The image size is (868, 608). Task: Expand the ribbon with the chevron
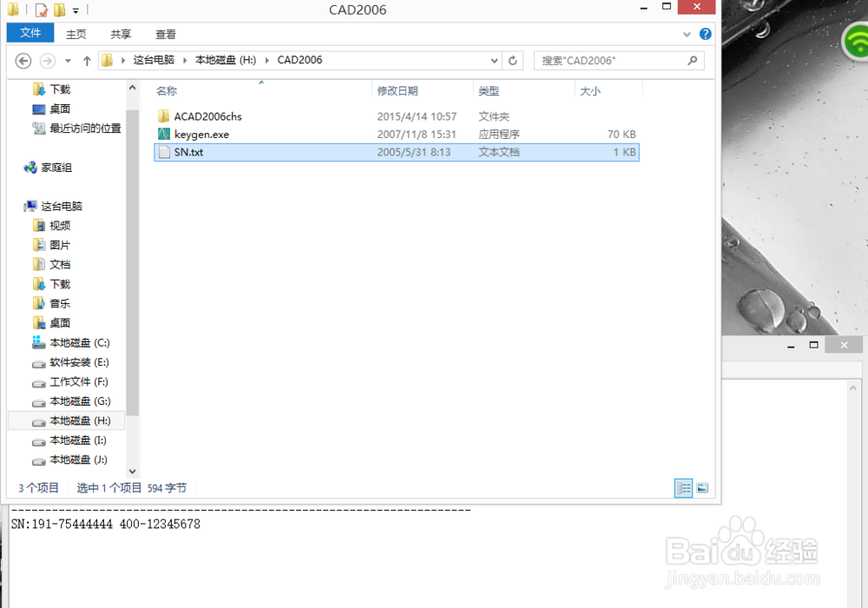coord(687,35)
